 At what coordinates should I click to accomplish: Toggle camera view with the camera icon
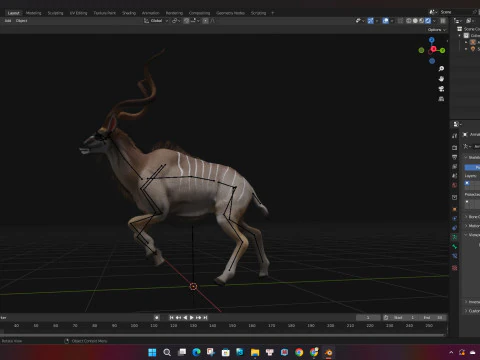(441, 89)
